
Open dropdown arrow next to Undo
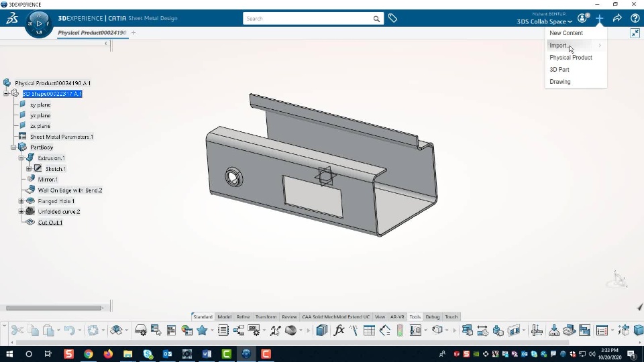click(80, 330)
